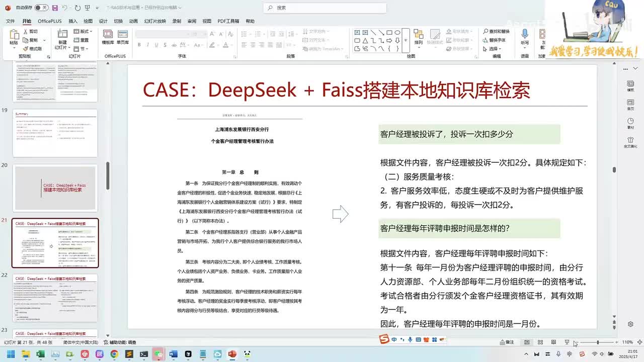Image resolution: width=644 pixels, height=362 pixels.
Task: Click the 重置 button
Action: tap(82, 40)
